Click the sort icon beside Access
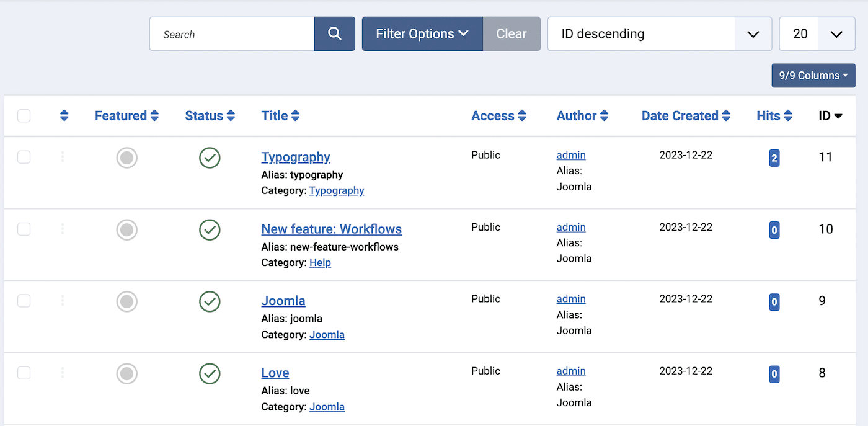The image size is (868, 426). tap(521, 115)
